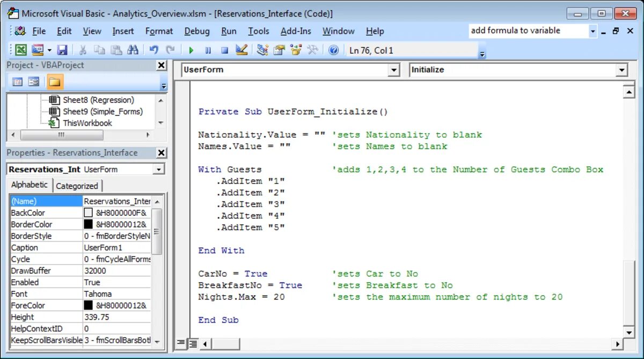
Task: Open the View menu
Action: click(92, 31)
